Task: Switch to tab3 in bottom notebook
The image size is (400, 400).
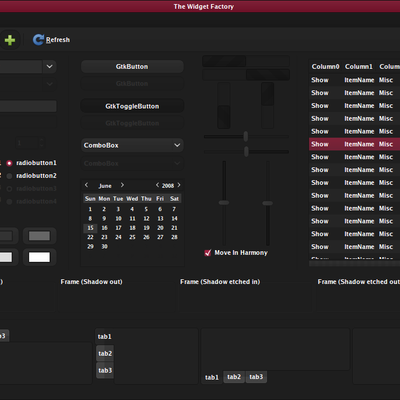Action: tap(256, 377)
